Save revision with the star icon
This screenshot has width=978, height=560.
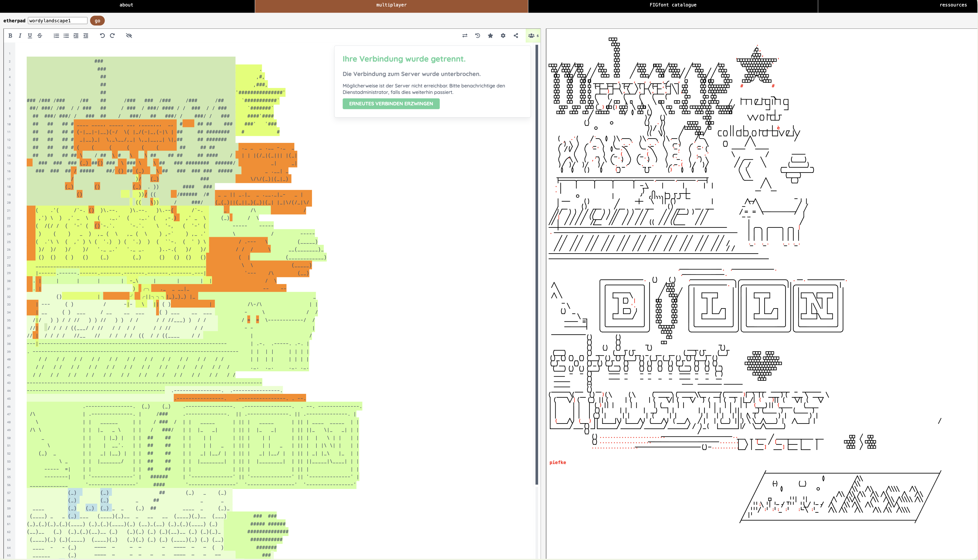pos(490,36)
